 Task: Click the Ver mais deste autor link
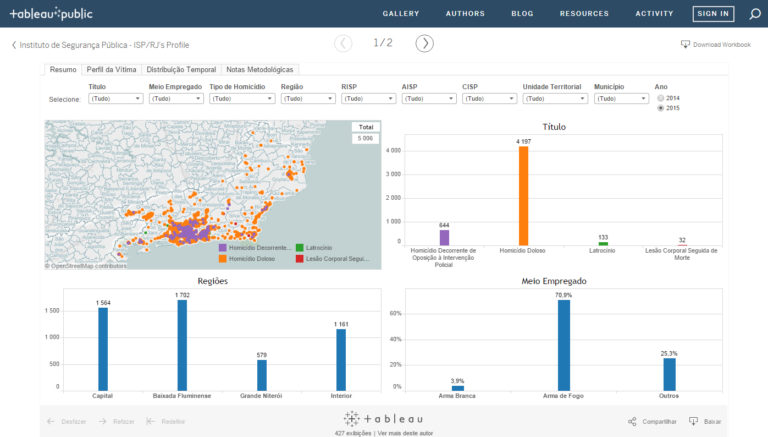(405, 433)
